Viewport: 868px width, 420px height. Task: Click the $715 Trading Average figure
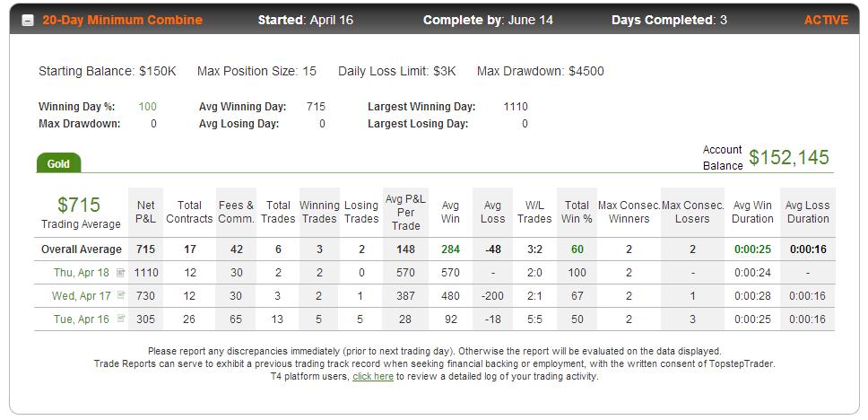79,205
